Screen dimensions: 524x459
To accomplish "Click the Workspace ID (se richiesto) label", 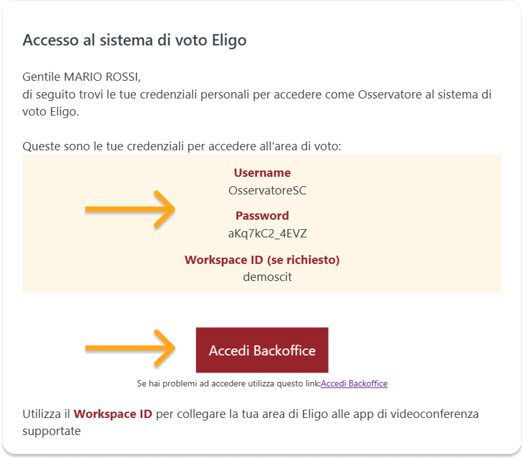I will point(262,260).
